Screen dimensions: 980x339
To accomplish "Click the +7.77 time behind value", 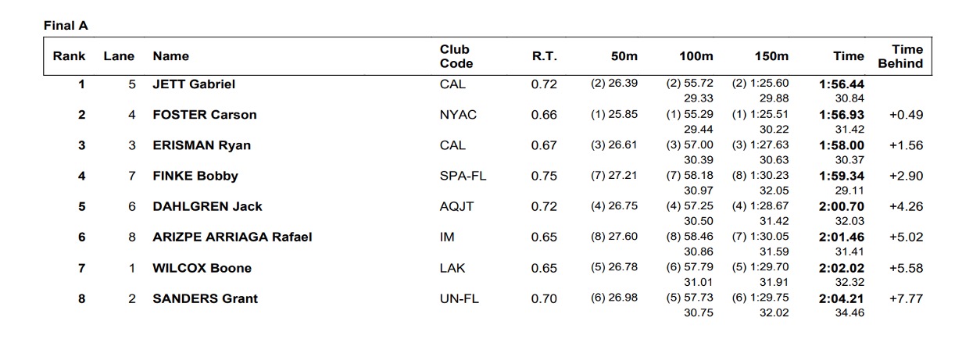I will coord(906,298).
